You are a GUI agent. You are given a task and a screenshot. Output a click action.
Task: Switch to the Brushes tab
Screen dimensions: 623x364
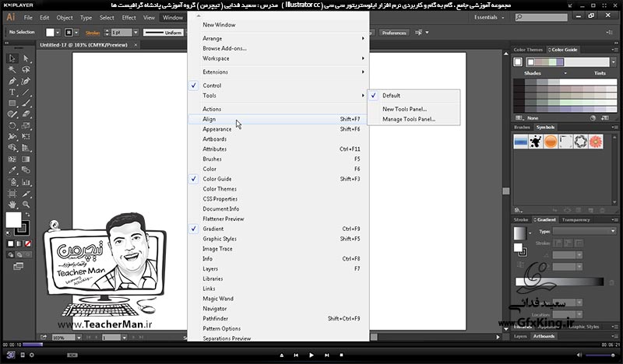(522, 128)
